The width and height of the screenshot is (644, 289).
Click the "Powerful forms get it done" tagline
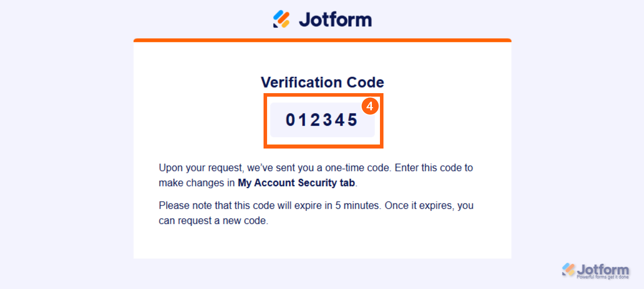pos(603,277)
